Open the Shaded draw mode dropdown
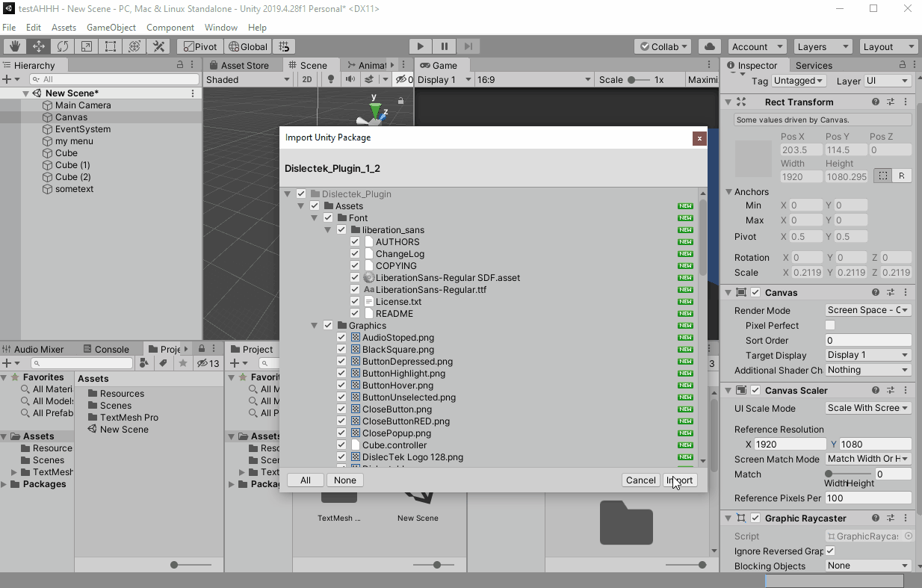This screenshot has height=588, width=922. 248,79
